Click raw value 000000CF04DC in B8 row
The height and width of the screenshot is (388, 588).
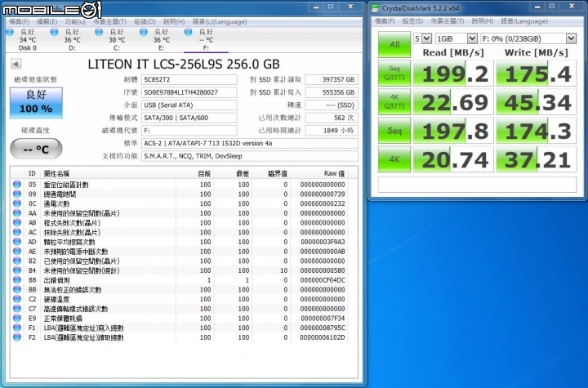pos(323,280)
